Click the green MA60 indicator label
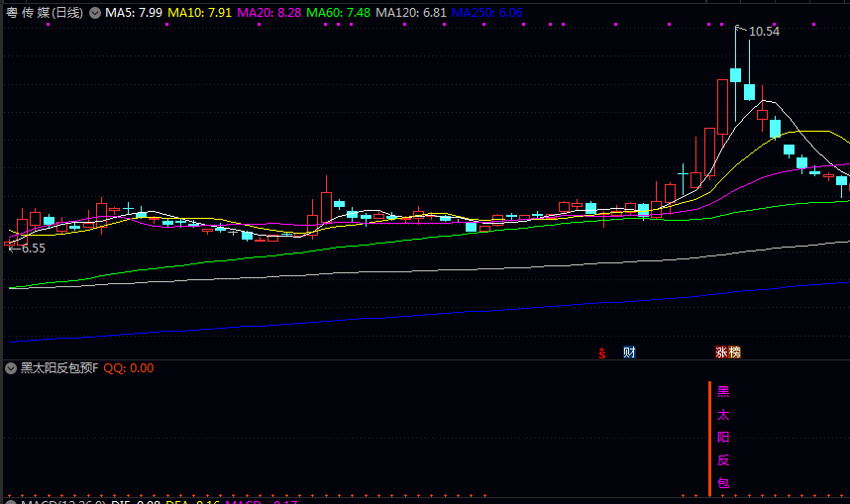Viewport: 850px width, 504px height. coord(338,13)
